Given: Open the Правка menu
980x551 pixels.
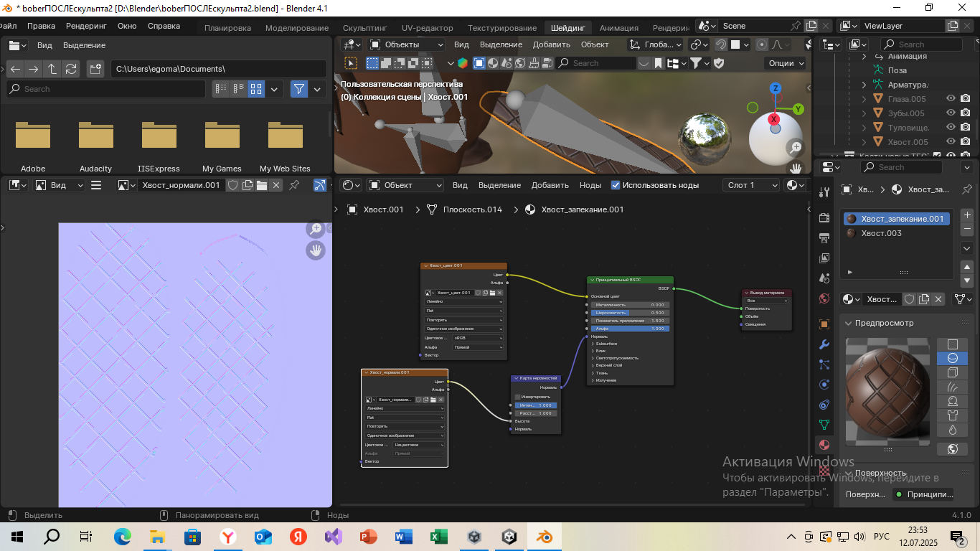Looking at the screenshot, I should [41, 26].
